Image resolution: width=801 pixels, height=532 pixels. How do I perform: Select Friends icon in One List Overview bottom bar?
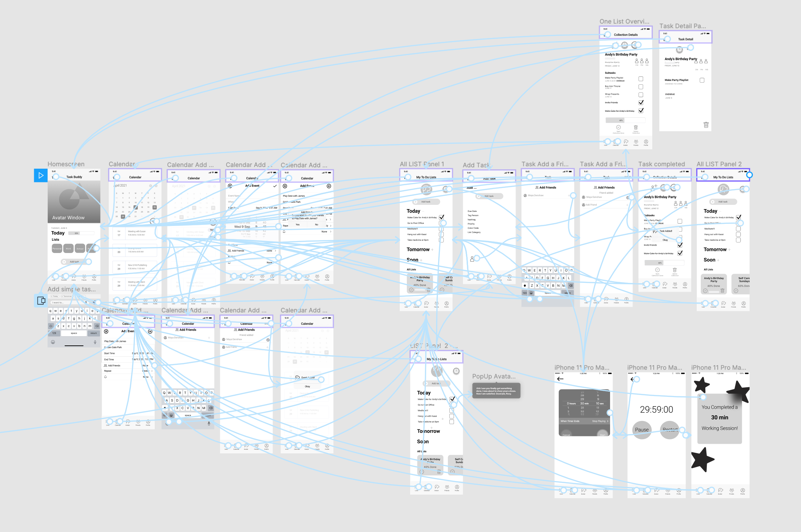(636, 142)
